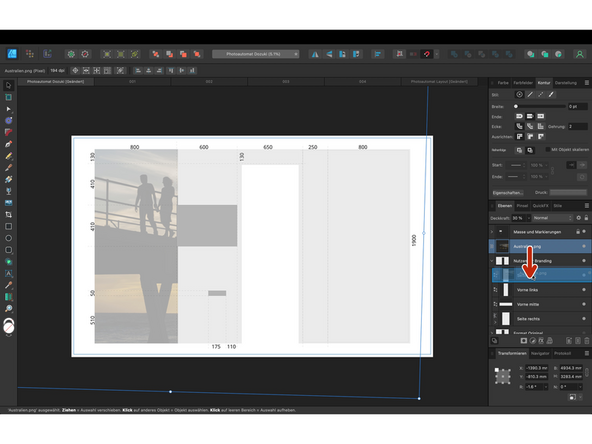
Task: Click the trash icon to delete layer
Action: 586,341
